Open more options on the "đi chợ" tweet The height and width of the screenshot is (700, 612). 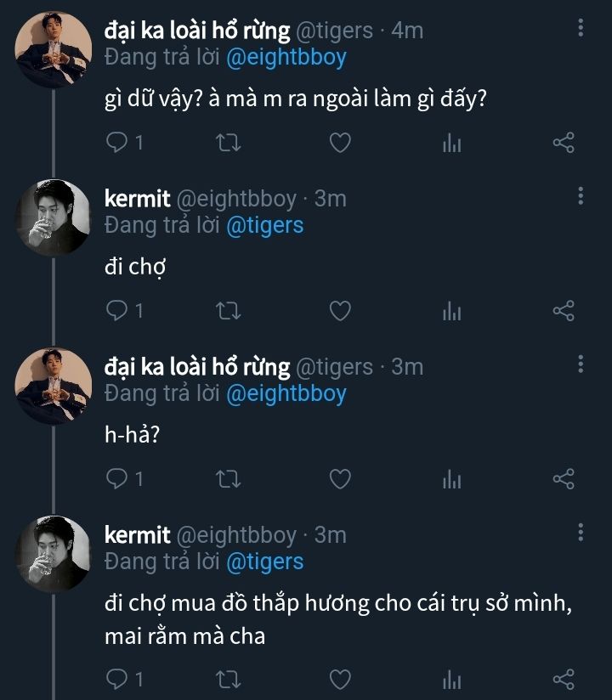581,197
